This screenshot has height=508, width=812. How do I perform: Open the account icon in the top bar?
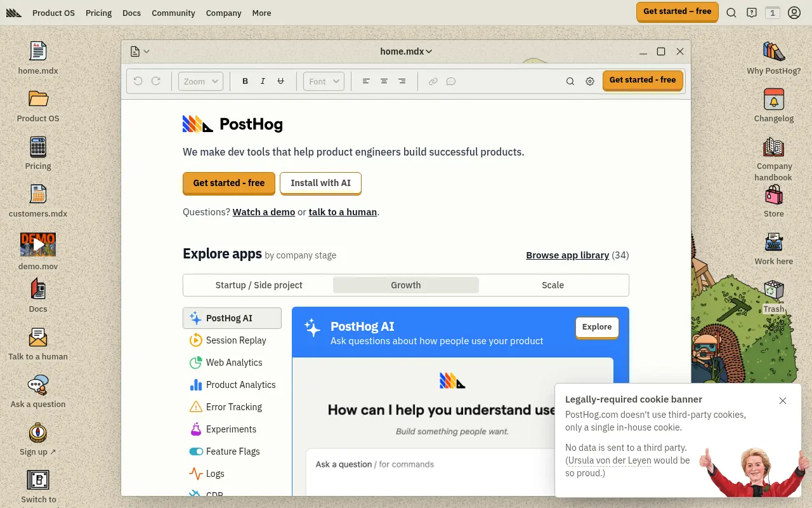point(794,13)
